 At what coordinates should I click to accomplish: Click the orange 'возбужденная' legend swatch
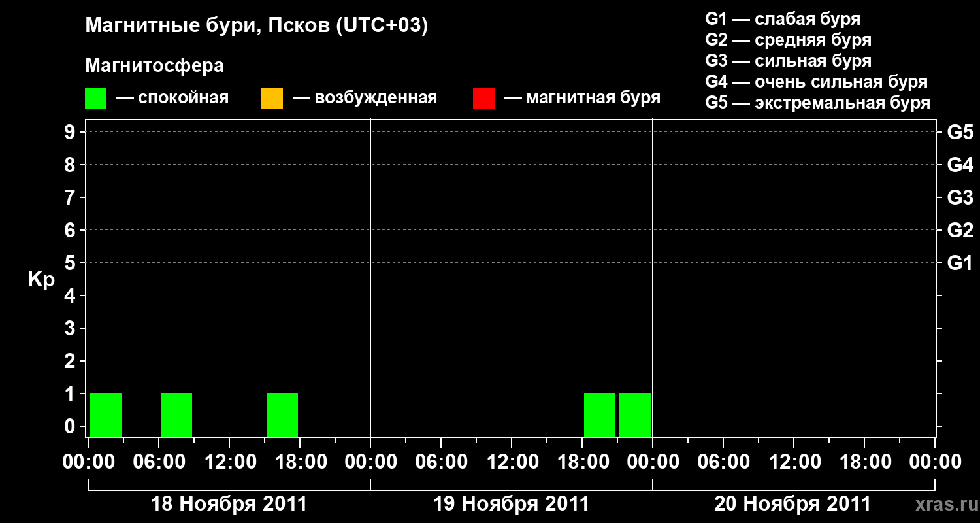pos(272,99)
